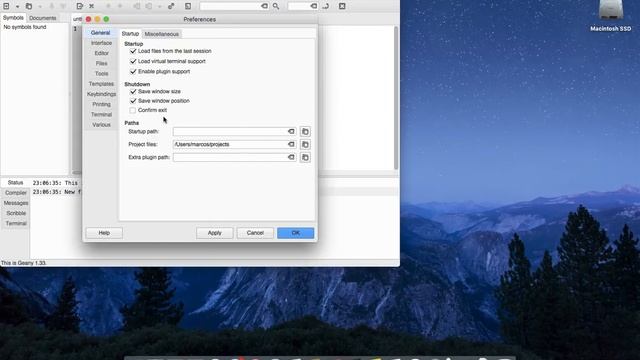
Task: Browse for the Extra plugin path folder
Action: (x=305, y=157)
